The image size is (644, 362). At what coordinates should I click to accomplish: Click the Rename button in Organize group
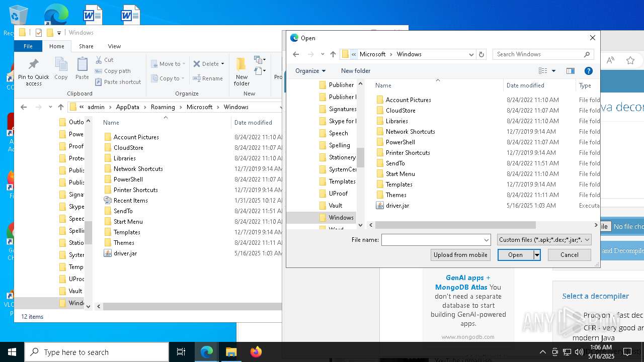208,78
